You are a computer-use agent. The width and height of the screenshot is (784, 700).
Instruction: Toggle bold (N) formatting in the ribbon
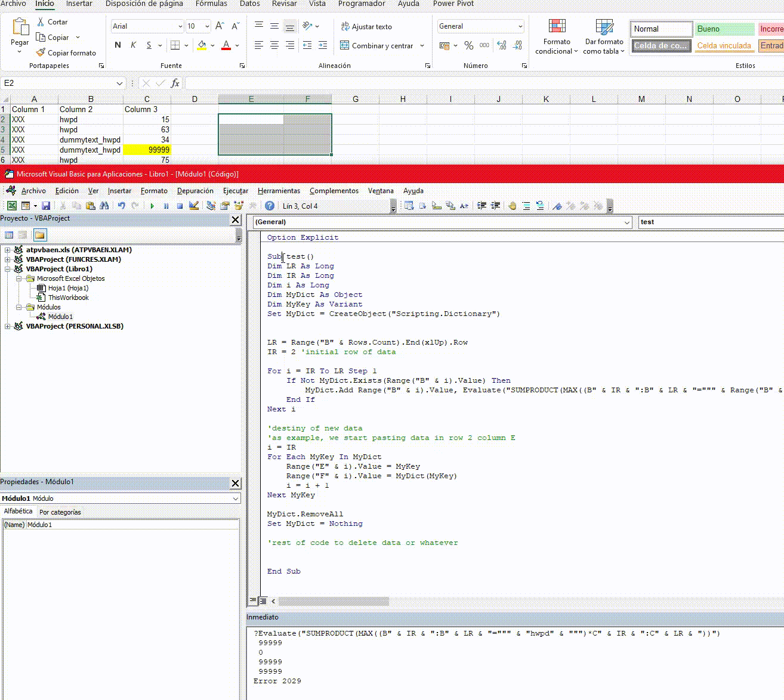coord(118,45)
